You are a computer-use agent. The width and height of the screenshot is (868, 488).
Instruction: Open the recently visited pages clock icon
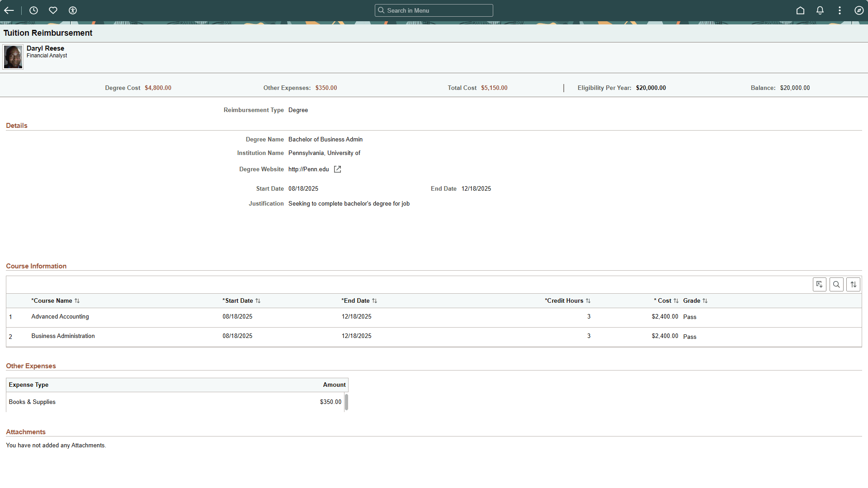[33, 10]
